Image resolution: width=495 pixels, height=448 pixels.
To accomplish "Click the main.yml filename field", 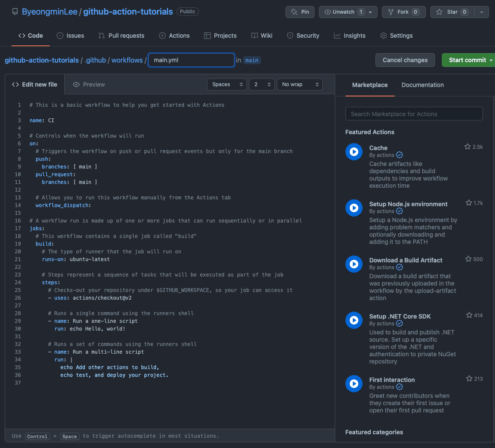I will tap(191, 60).
